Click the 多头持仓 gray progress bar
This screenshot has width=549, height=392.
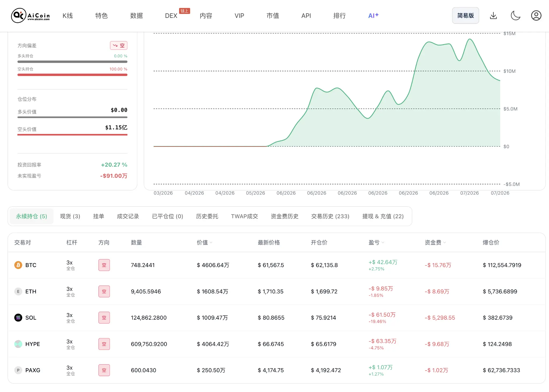[72, 62]
